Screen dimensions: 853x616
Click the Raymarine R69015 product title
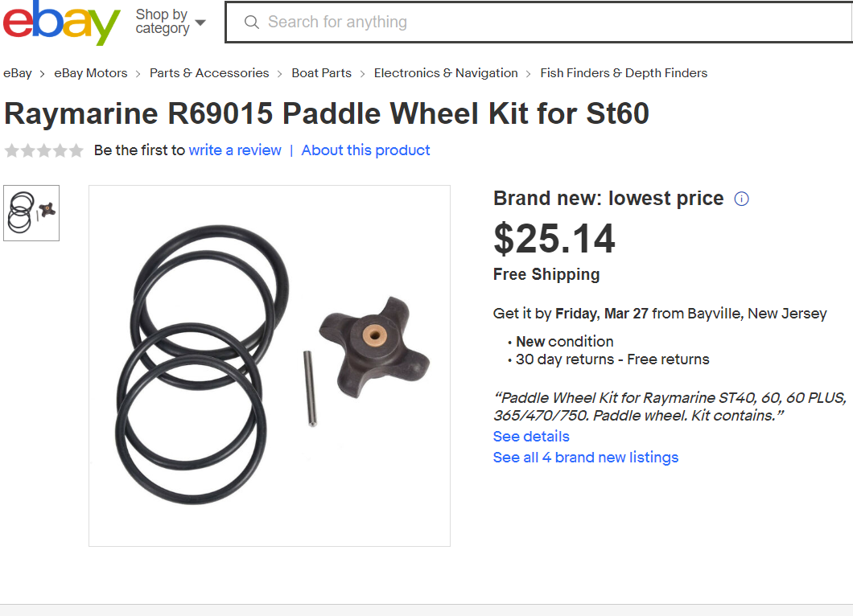coord(327,113)
